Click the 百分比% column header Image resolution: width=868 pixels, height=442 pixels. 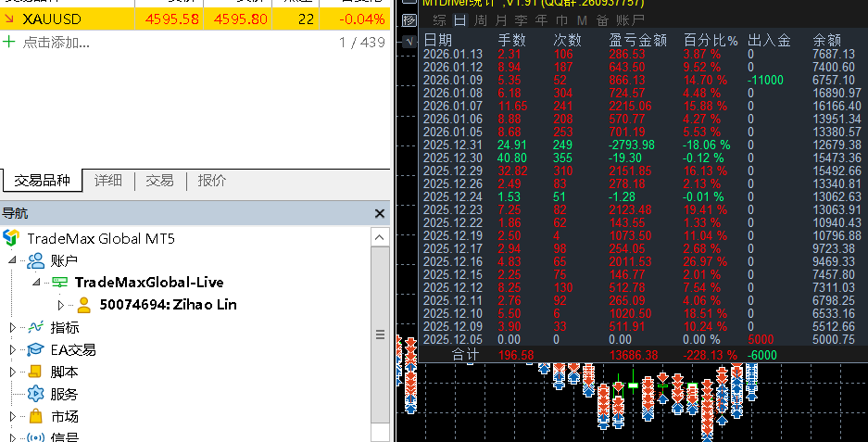point(711,40)
